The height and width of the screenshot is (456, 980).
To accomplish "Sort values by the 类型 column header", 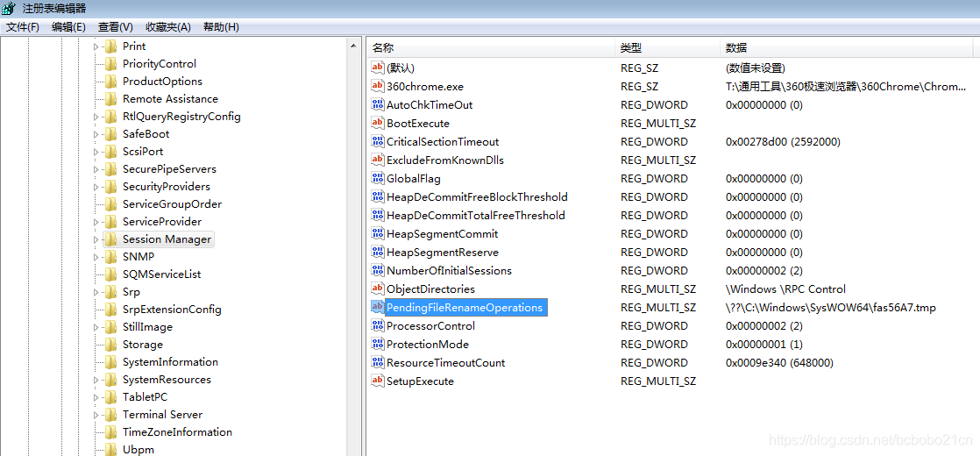I will [x=667, y=48].
